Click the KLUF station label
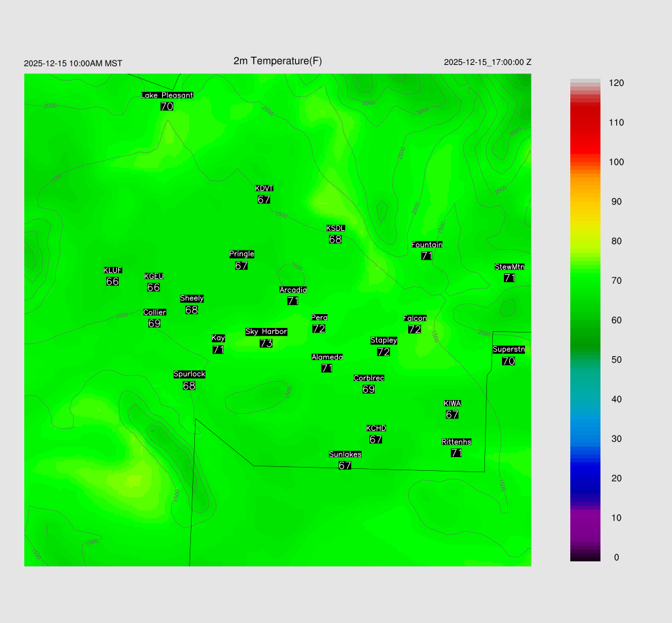The width and height of the screenshot is (672, 623). 113,270
